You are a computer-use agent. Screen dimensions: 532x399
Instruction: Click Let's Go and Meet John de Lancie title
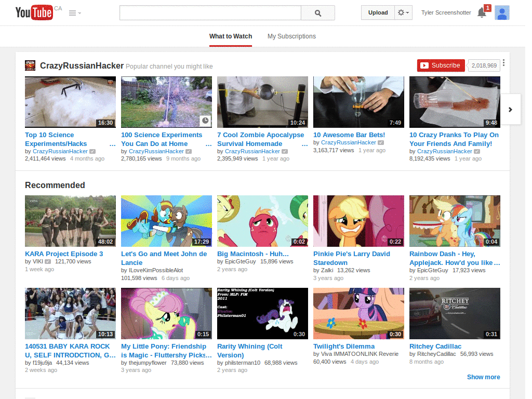164,258
